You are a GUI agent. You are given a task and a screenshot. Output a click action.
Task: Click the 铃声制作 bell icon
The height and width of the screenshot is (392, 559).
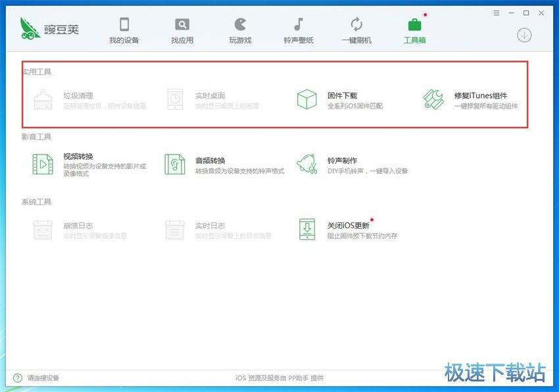(x=307, y=164)
